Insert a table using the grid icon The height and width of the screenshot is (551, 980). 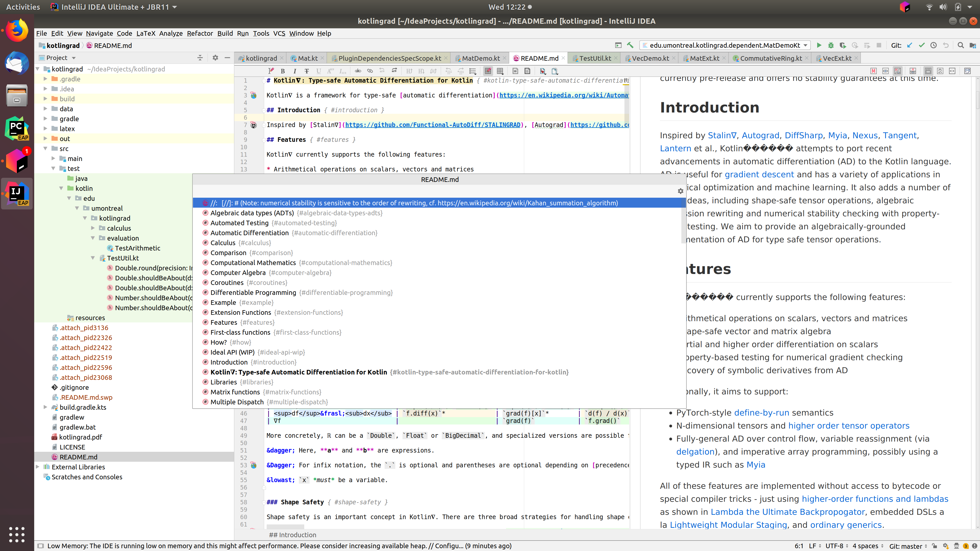click(x=500, y=71)
